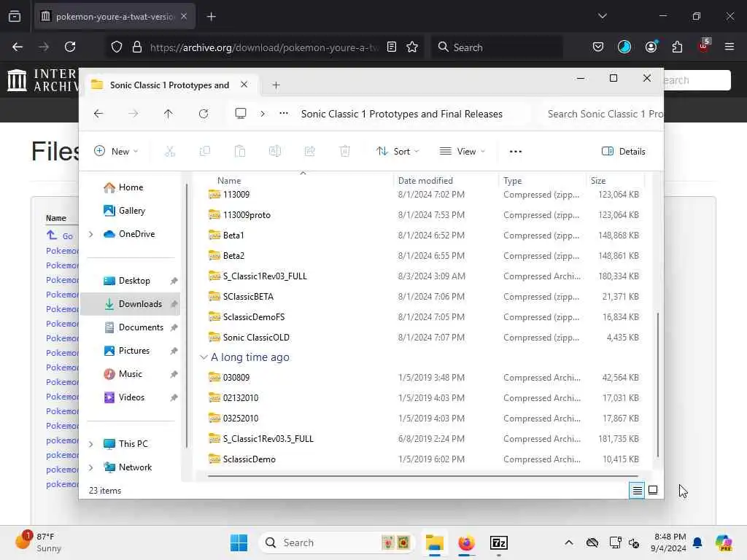Screen dimensions: 747x560
Task: Refresh the File Explorer folder view
Action: point(204,114)
